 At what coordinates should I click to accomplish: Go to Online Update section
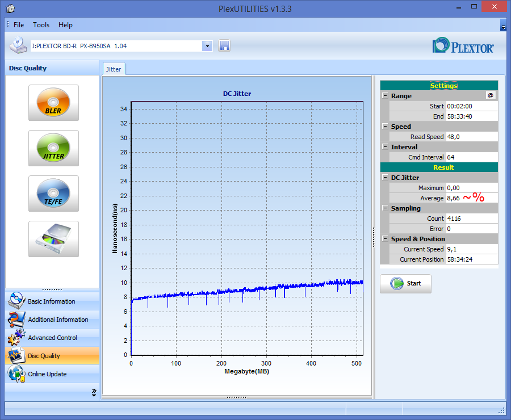pos(52,373)
